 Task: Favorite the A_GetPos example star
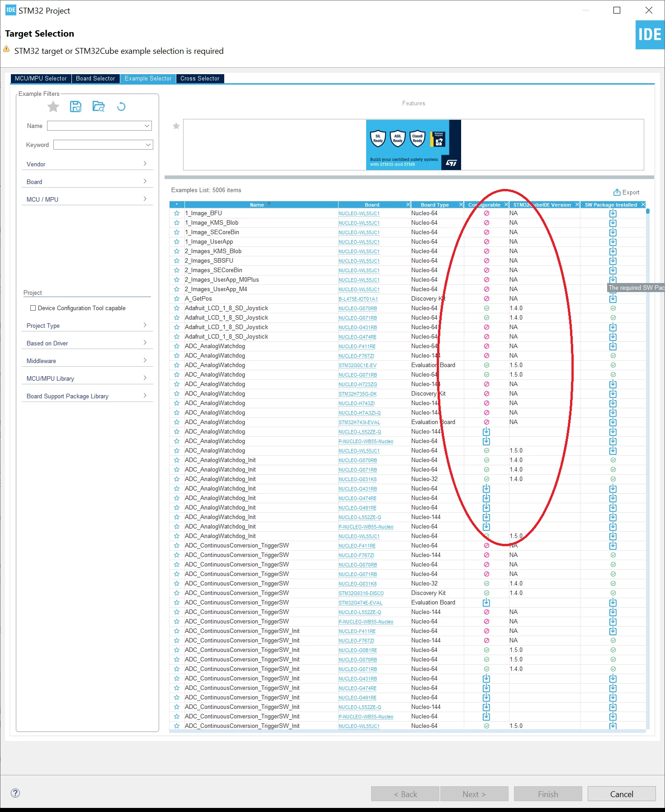click(x=177, y=299)
